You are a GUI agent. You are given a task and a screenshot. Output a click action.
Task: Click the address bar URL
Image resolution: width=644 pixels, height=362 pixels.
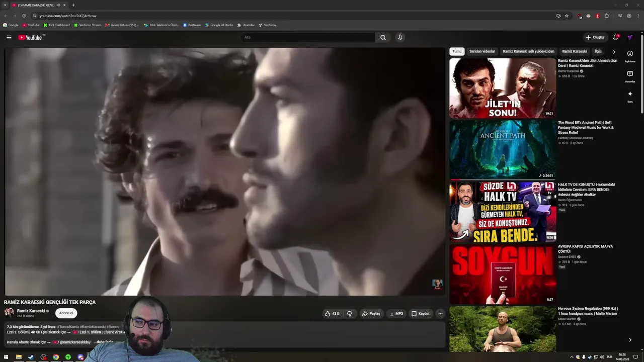(x=68, y=16)
